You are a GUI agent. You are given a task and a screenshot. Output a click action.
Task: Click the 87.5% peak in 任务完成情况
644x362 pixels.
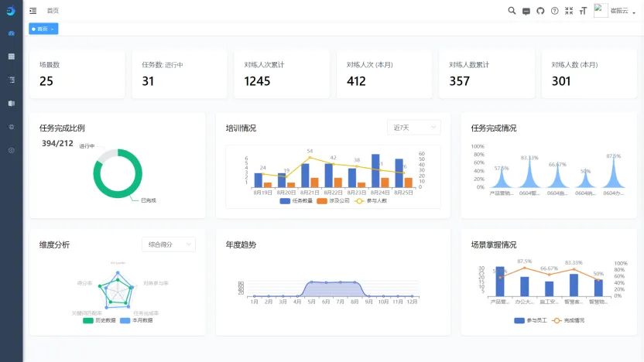click(x=614, y=173)
